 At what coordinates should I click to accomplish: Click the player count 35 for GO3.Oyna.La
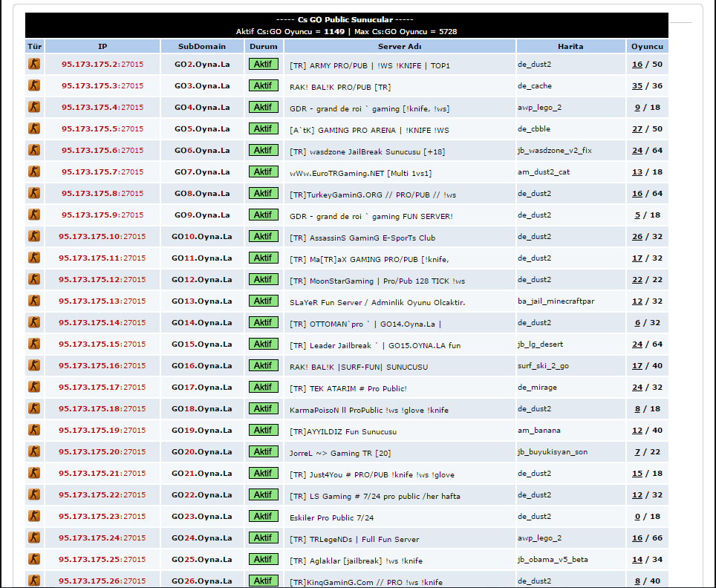(637, 86)
